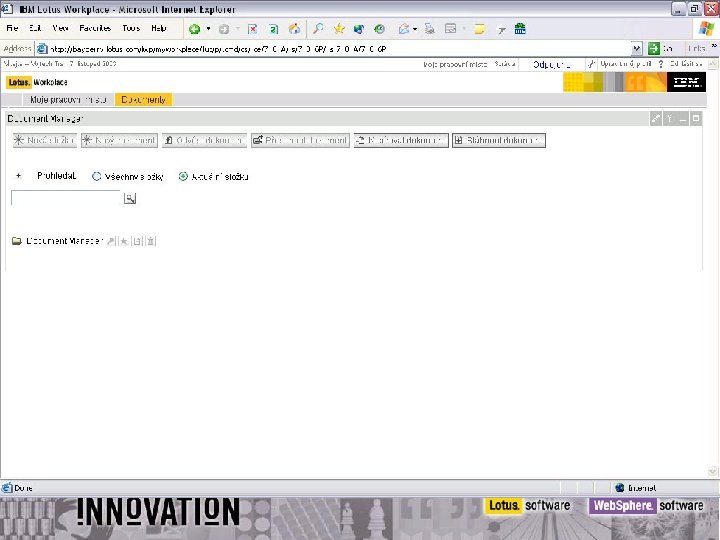The width and height of the screenshot is (720, 540).
Task: Click the fourth document action button
Action: 300,141
